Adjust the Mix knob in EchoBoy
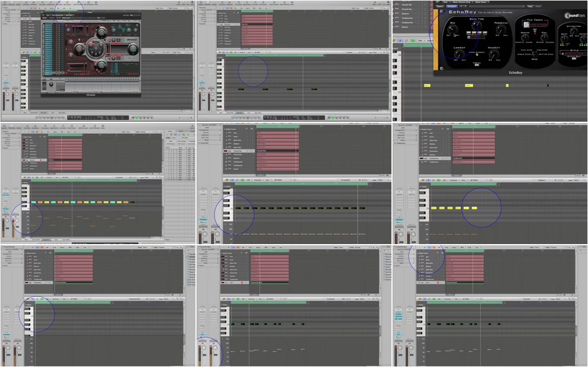This screenshot has height=367, width=588. pos(452,30)
